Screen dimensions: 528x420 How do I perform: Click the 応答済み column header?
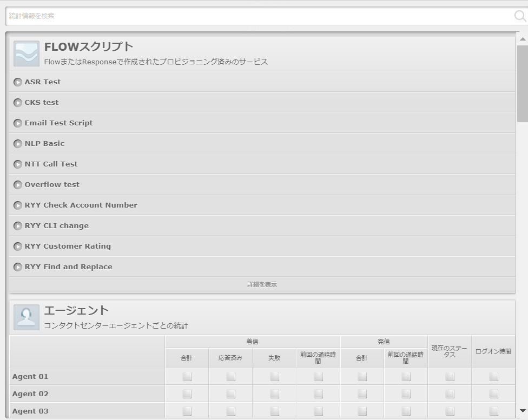[230, 358]
